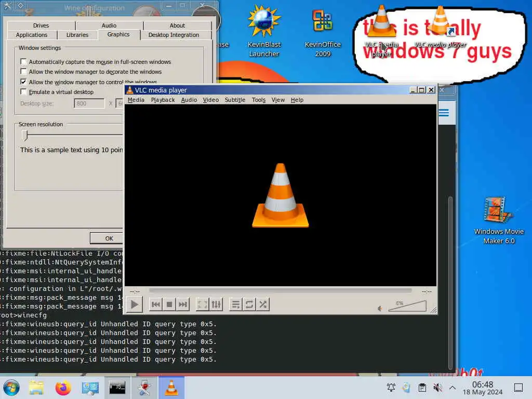532x399 pixels.
Task: Adjust the VLC volume slider
Action: coord(407,306)
